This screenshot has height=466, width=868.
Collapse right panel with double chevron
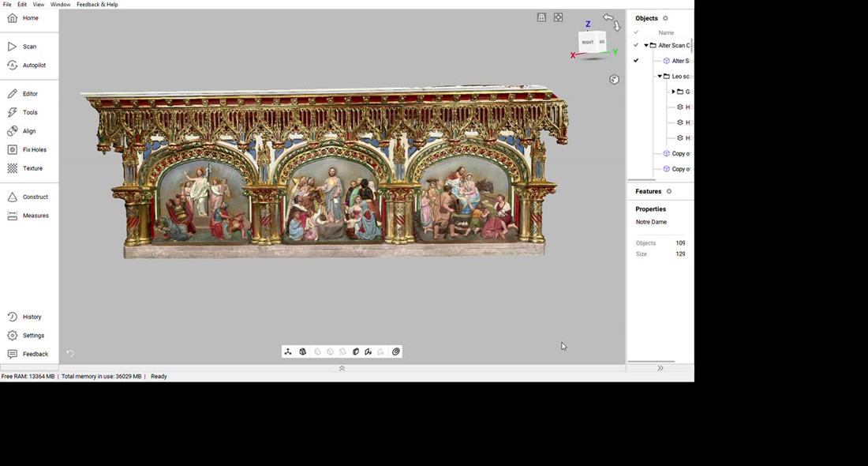coord(660,369)
